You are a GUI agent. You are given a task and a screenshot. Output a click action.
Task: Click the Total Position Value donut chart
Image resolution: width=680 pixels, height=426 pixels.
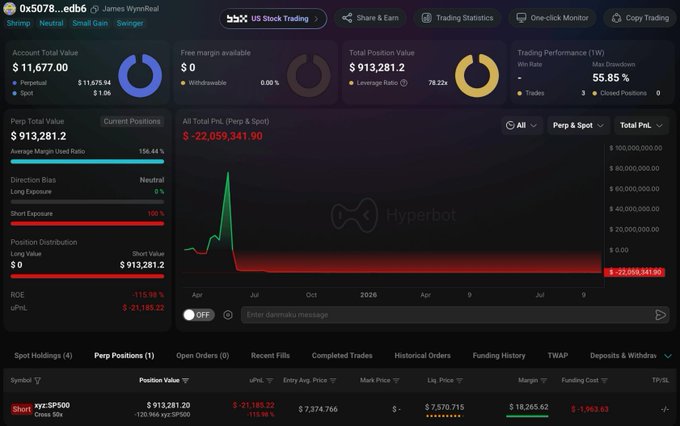477,75
